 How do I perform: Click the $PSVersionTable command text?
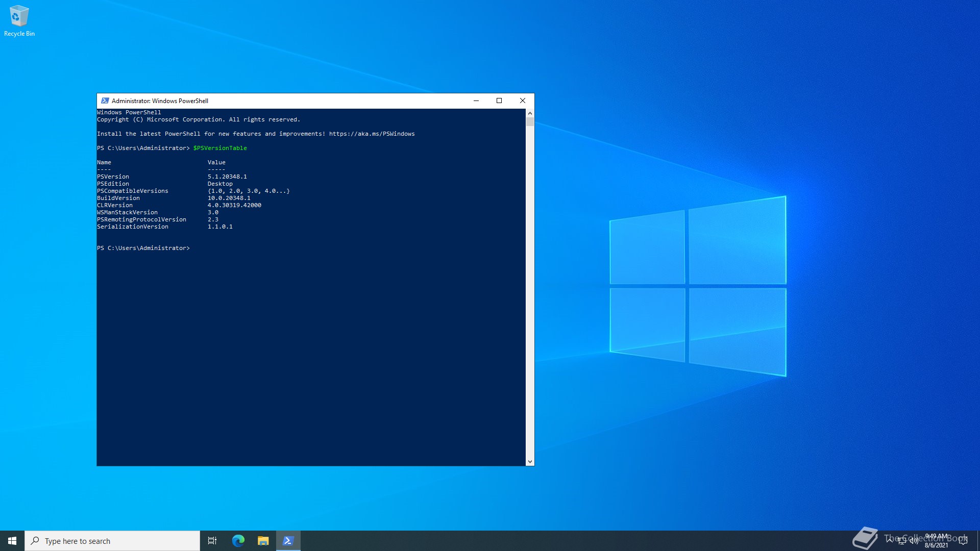click(x=220, y=148)
